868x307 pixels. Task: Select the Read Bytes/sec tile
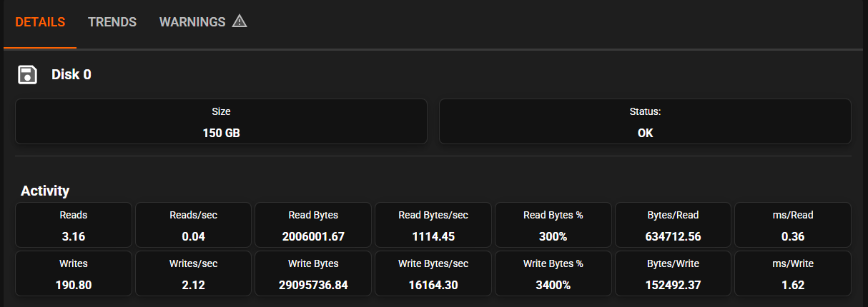pos(433,225)
